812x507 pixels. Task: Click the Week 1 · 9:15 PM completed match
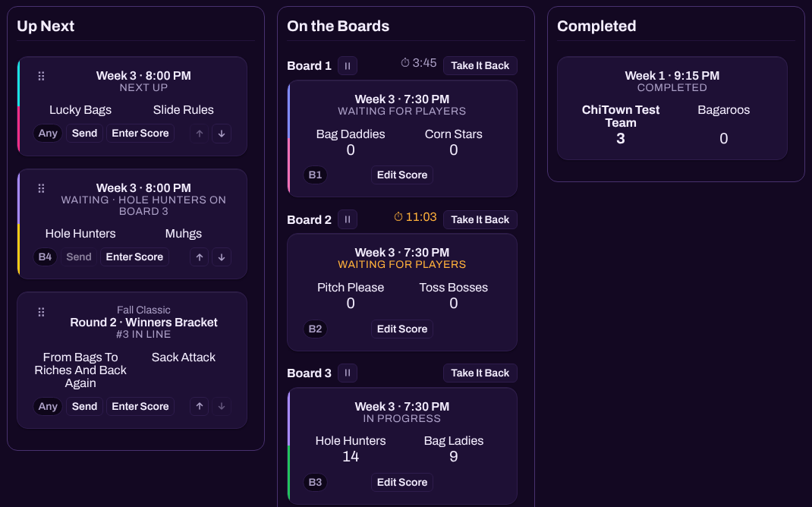[x=672, y=109]
